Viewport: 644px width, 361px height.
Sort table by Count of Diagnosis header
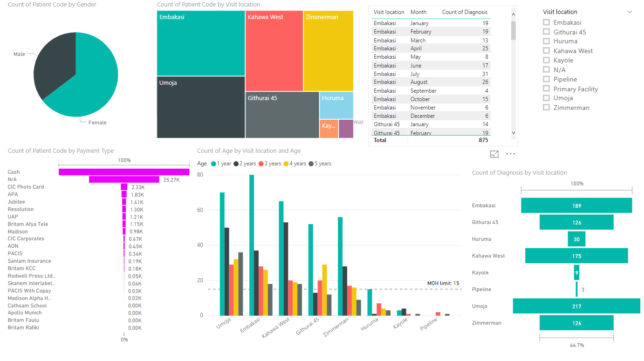465,12
